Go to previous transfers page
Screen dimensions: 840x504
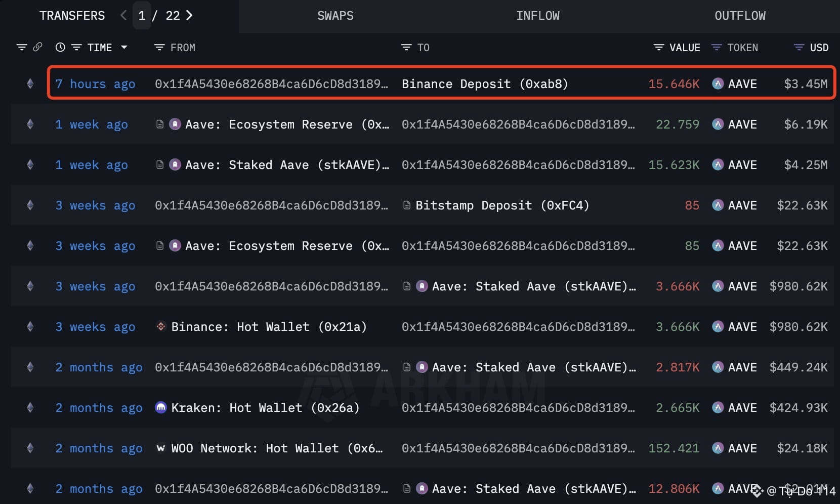[123, 16]
